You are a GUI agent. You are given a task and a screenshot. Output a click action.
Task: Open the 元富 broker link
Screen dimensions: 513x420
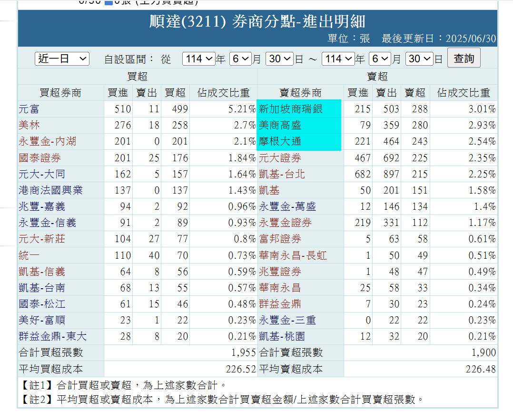(29, 109)
